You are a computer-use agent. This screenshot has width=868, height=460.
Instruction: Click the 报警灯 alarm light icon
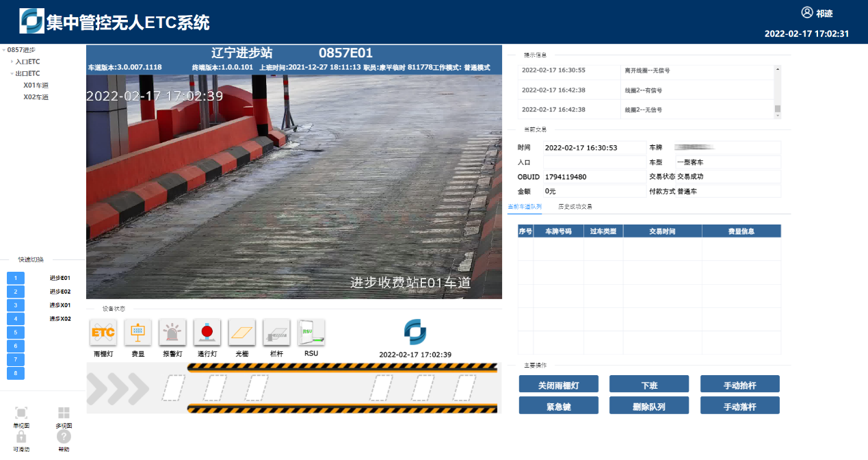172,333
